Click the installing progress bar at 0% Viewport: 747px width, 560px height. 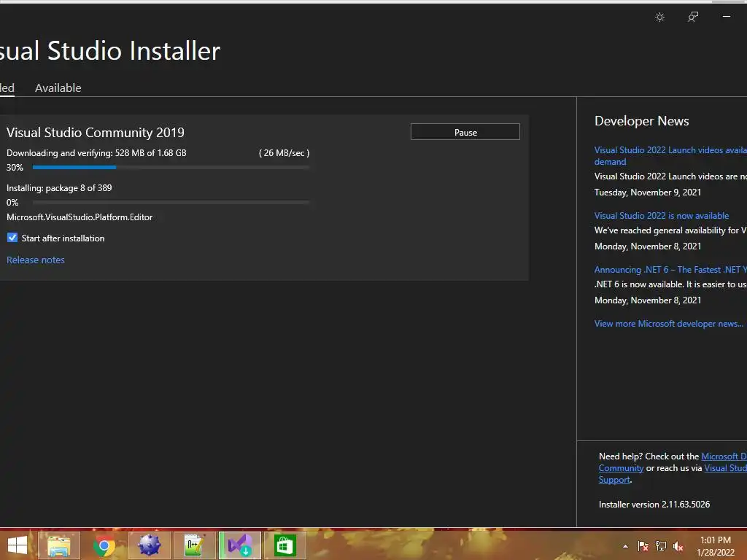(171, 203)
